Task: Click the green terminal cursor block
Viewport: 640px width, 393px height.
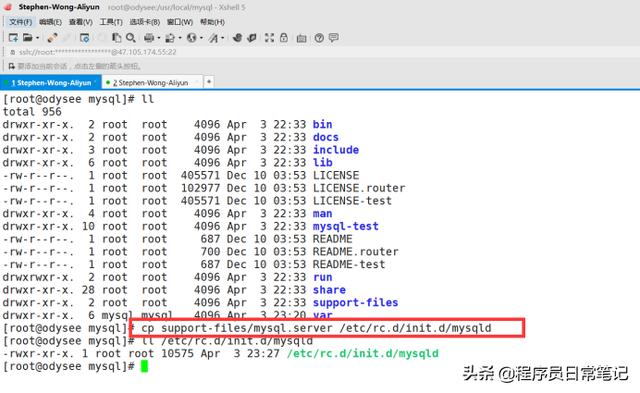Action: point(144,366)
